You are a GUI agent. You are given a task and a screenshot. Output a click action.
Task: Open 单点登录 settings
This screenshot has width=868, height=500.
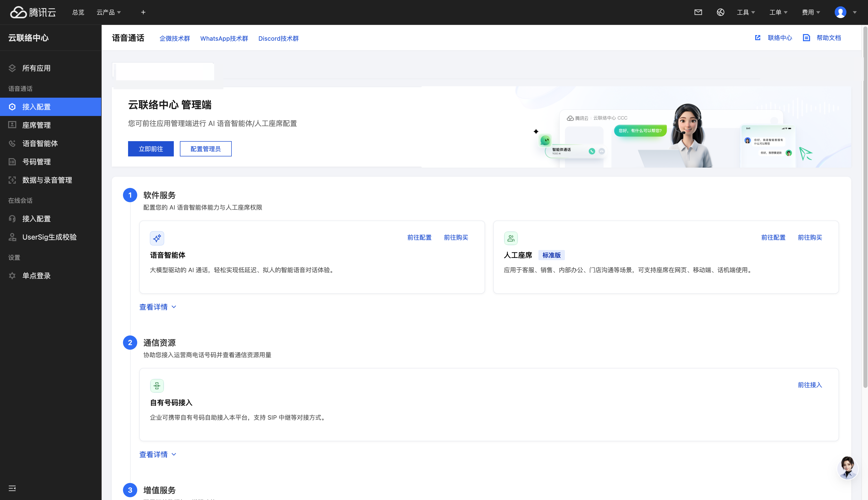[x=51, y=275]
